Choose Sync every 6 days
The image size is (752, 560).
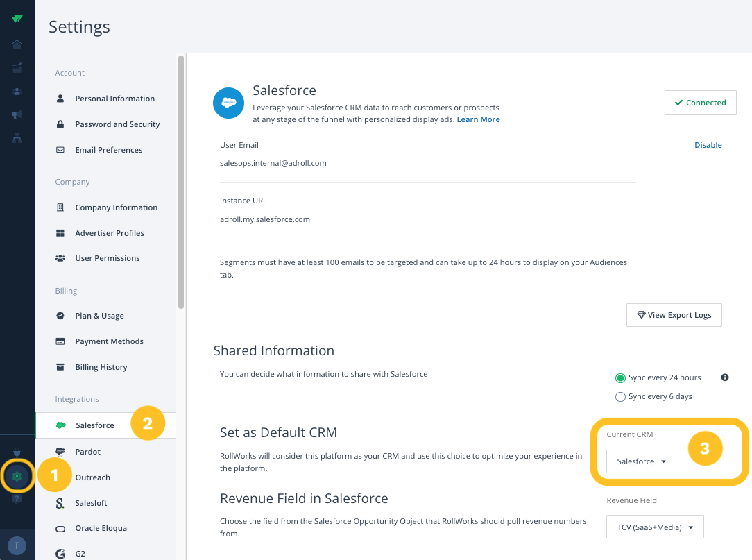(x=620, y=396)
